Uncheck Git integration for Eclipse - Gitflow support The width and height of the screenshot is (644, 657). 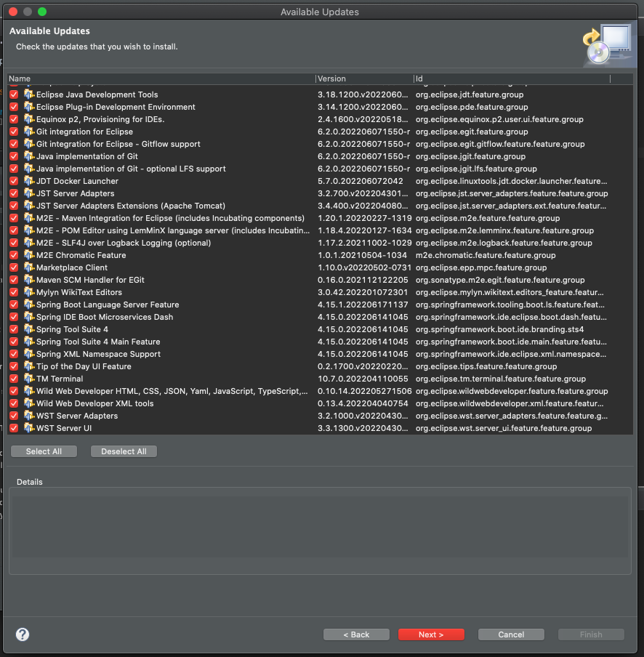(14, 144)
